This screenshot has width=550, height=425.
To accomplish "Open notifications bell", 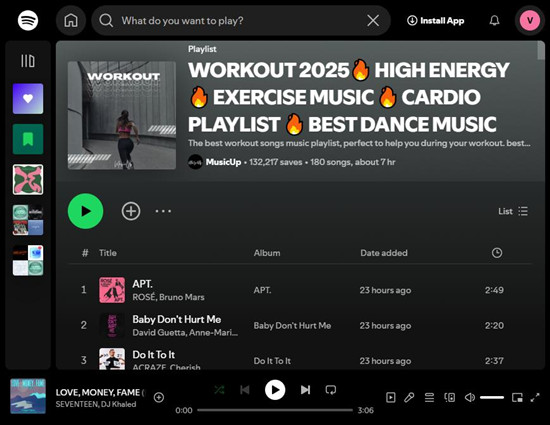I will (x=495, y=21).
